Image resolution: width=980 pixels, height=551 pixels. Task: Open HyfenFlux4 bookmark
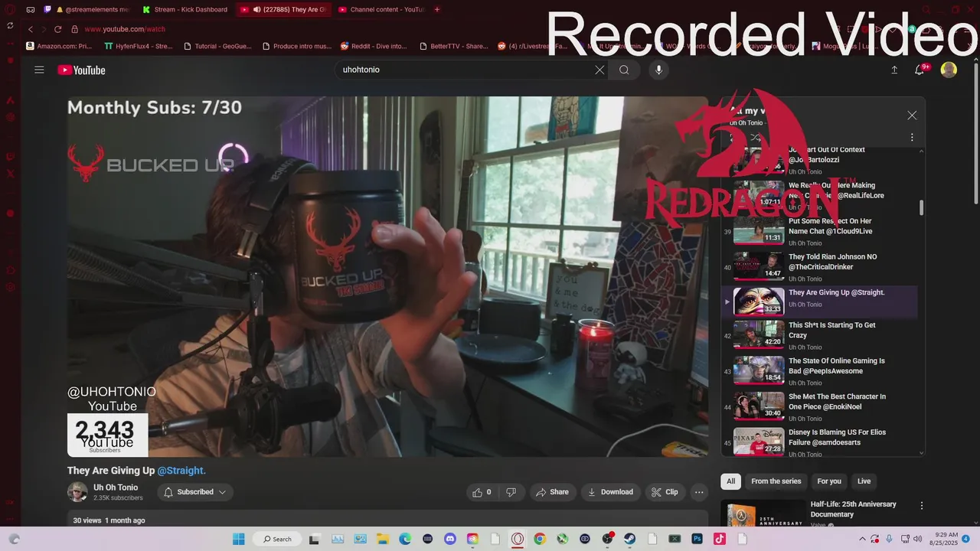click(138, 46)
